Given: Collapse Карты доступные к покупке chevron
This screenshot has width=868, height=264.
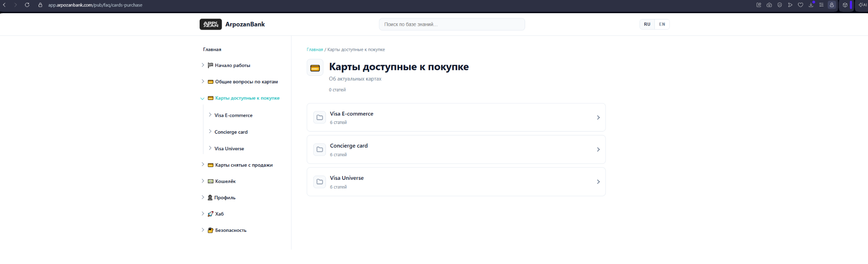Looking at the screenshot, I should (203, 98).
